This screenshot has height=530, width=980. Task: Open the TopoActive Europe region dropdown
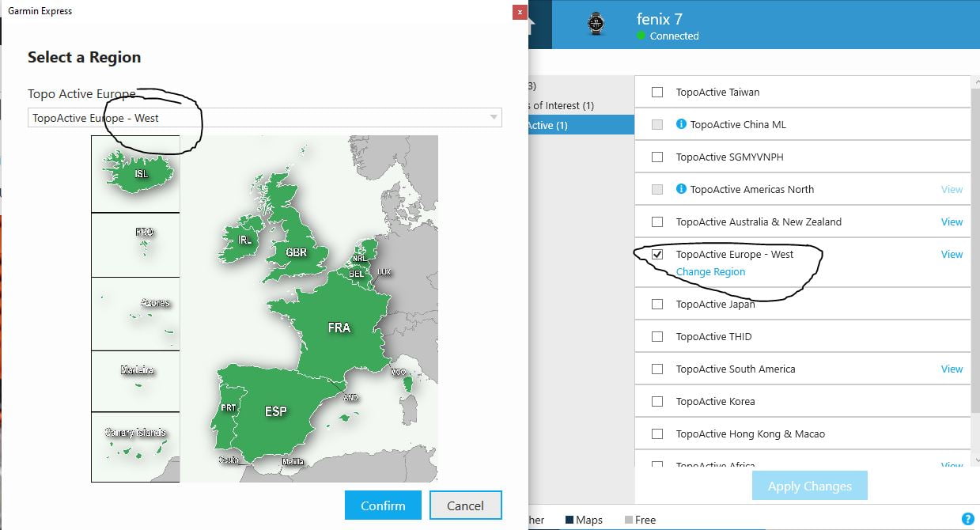[x=264, y=118]
